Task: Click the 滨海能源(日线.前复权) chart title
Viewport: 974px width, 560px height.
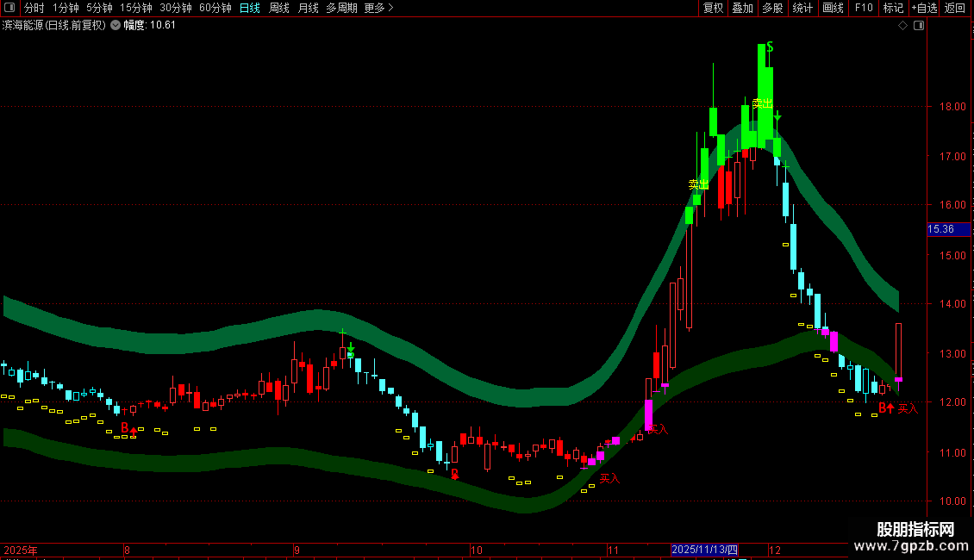Action: coord(54,25)
